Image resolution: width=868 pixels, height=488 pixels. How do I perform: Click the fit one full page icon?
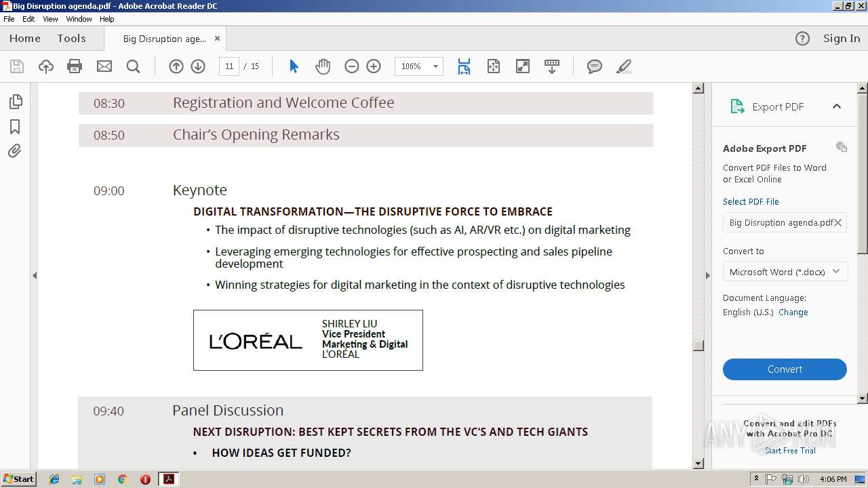pos(494,66)
